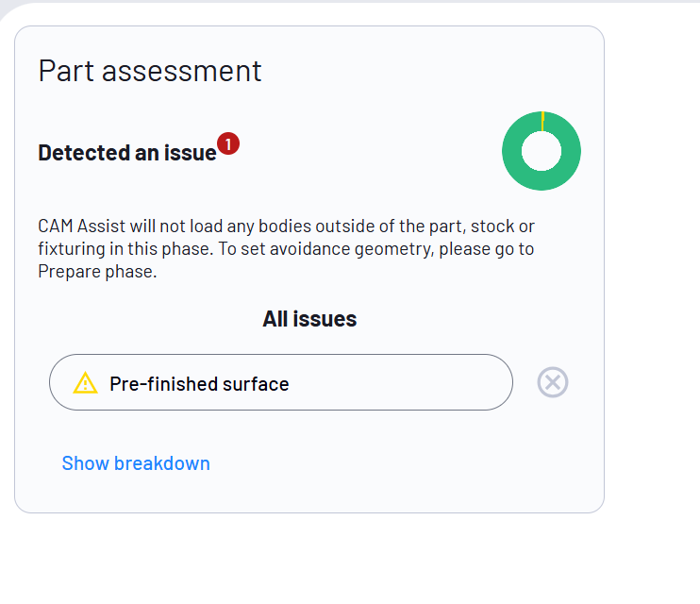Dismiss the Pre-finished surface issue

tap(552, 382)
